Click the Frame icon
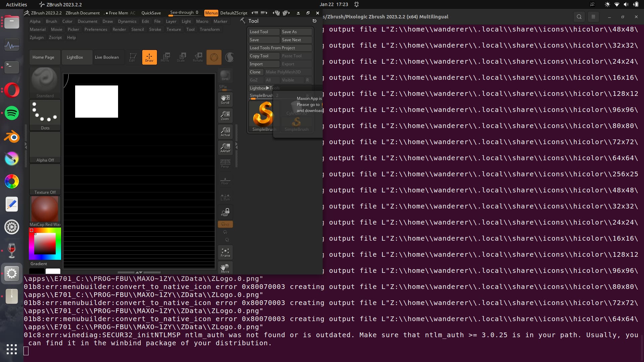Screen dimensions: 644x362 tap(225, 252)
